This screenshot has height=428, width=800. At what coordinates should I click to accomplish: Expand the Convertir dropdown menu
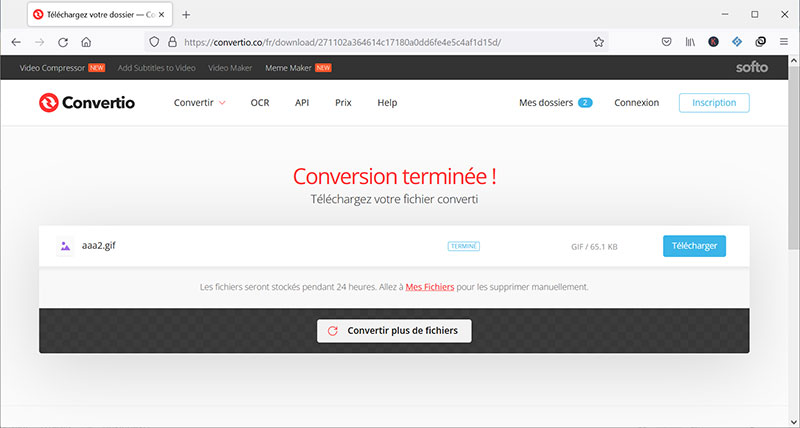[199, 103]
